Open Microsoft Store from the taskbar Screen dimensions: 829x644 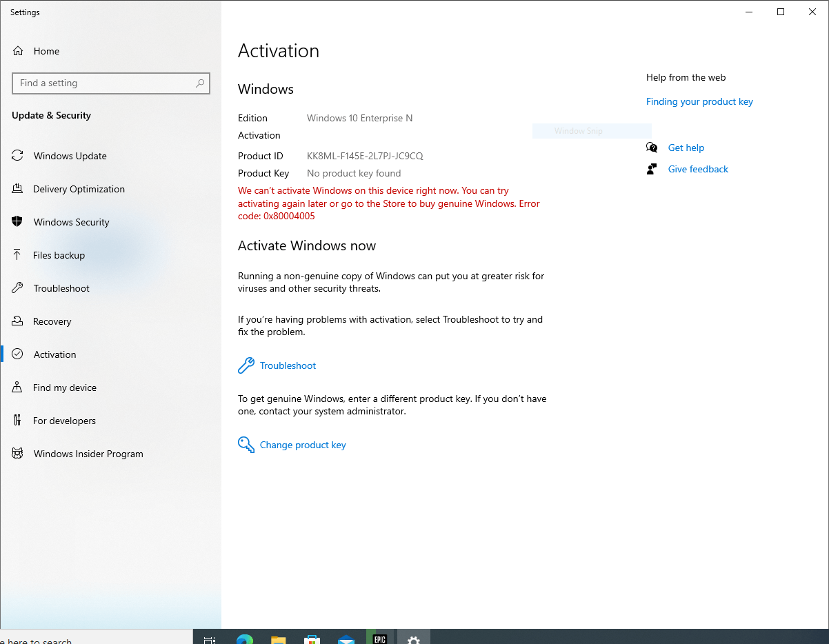(x=312, y=639)
